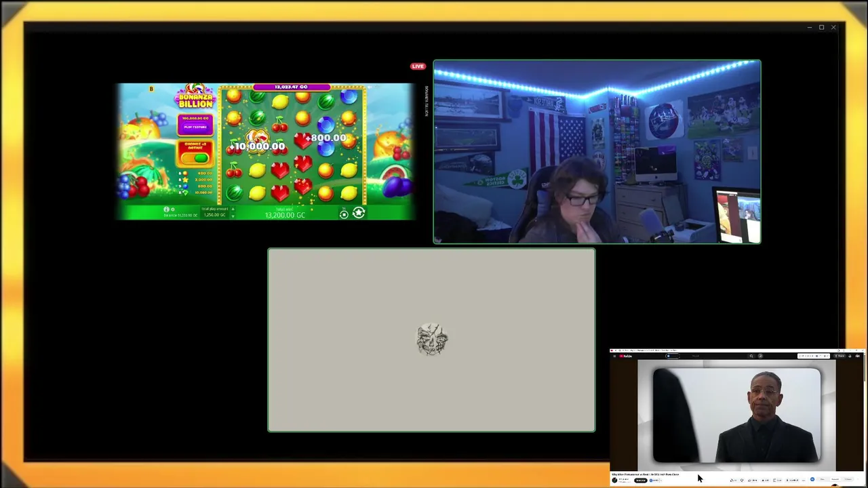Toggle the Chance x2 Active switch
Viewport: 868px width, 488px height.
pos(195,158)
